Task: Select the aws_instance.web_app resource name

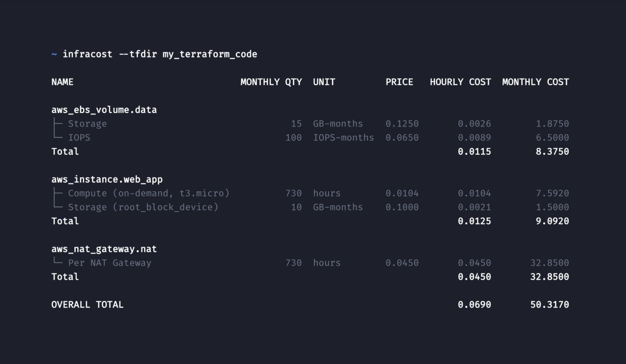Action: [x=107, y=180]
